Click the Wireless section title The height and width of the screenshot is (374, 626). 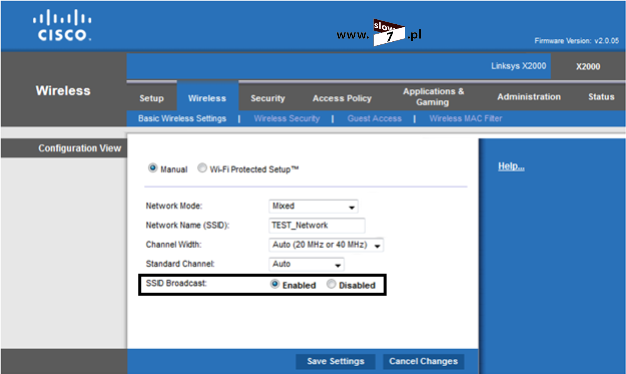coord(63,91)
